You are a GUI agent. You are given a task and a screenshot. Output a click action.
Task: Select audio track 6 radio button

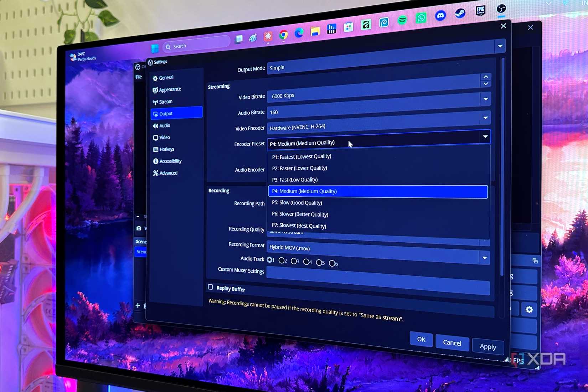(x=332, y=263)
